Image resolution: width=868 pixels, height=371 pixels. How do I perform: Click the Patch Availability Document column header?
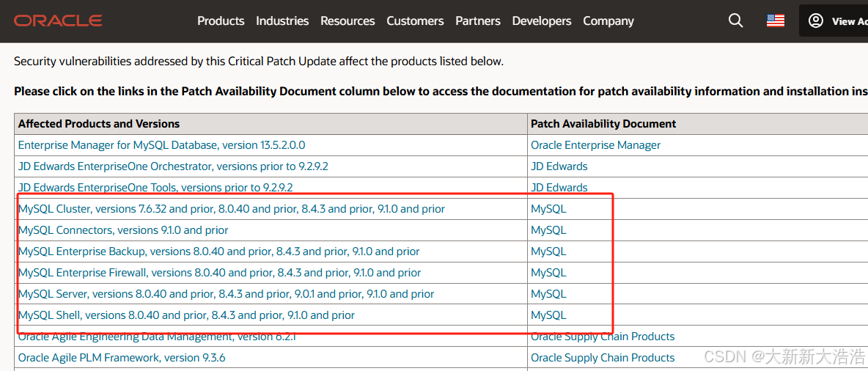coord(603,123)
